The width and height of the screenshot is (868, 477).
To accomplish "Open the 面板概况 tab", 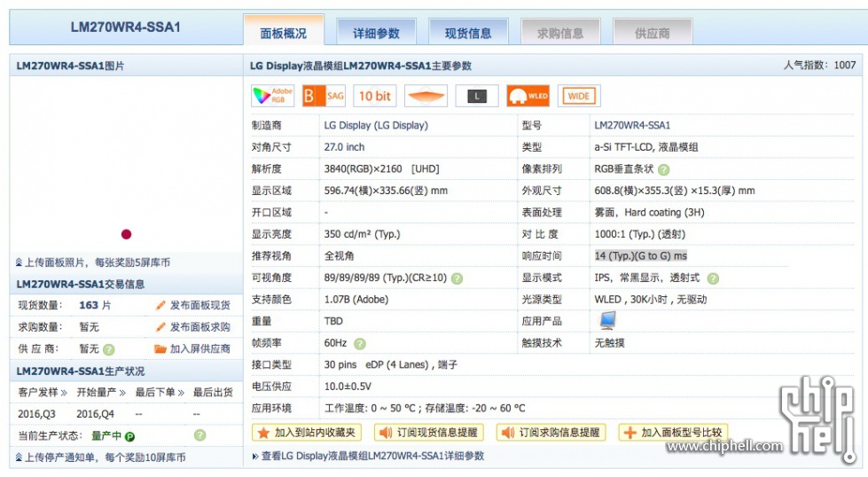I will click(284, 32).
